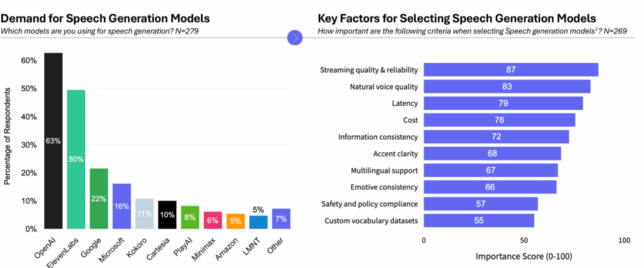Select the Google 22% green bar

coord(99,199)
